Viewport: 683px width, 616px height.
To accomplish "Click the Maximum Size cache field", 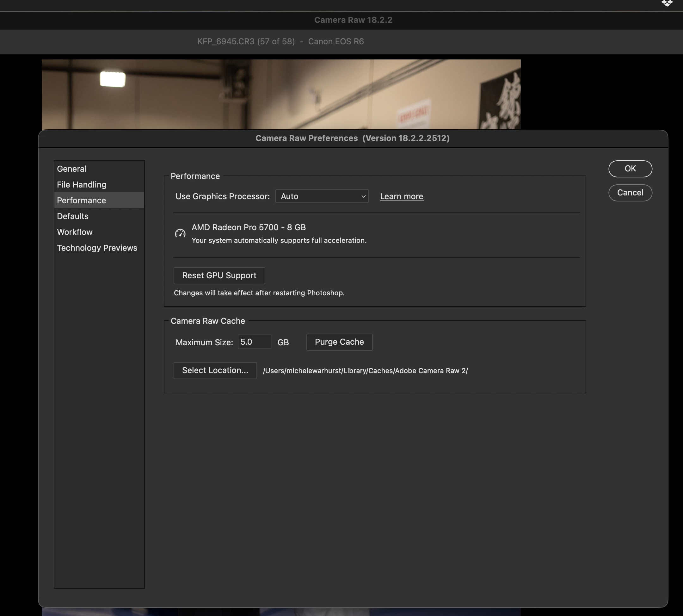I will point(254,342).
